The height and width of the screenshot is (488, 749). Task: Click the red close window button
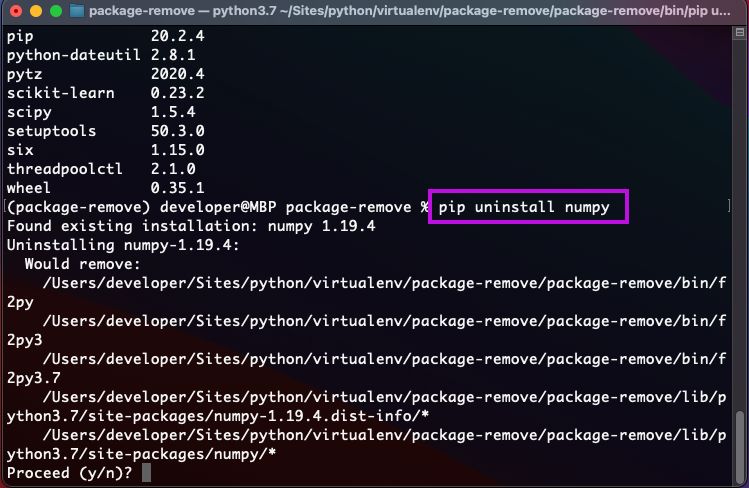(16, 11)
